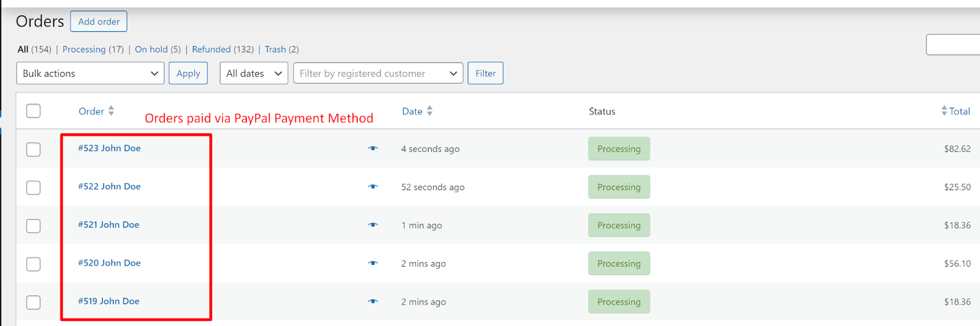The width and height of the screenshot is (980, 326).
Task: Select the checkbox for order #519
Action: click(34, 302)
